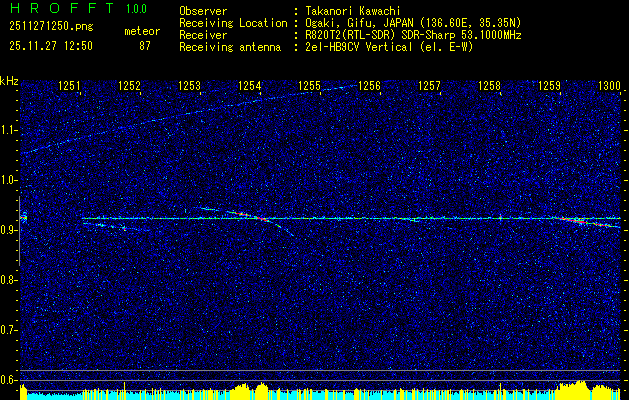Click the 'Observer' field label
Viewport: 629px width, 400px height.
(203, 11)
